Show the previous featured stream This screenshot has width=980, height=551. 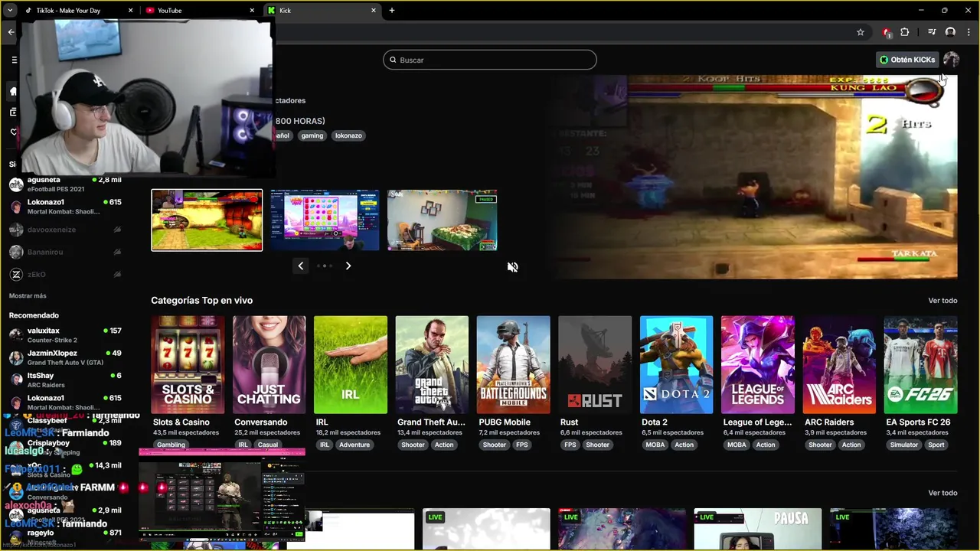[x=300, y=266]
